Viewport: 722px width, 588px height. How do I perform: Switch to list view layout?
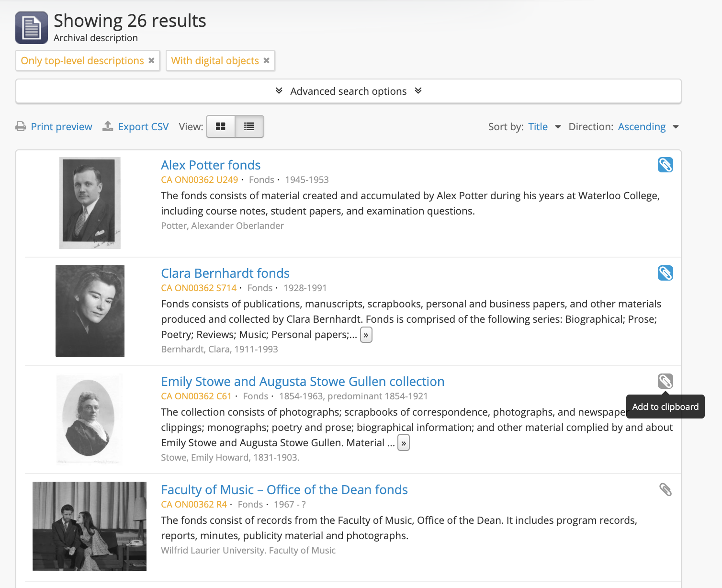coord(249,126)
